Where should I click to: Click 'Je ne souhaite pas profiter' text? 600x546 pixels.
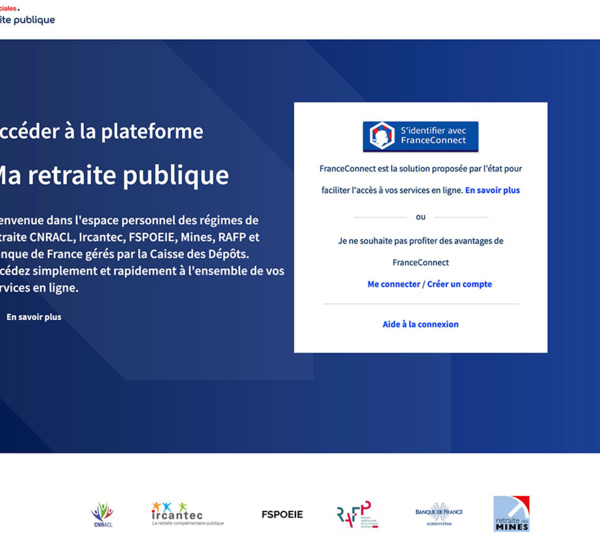(x=421, y=251)
